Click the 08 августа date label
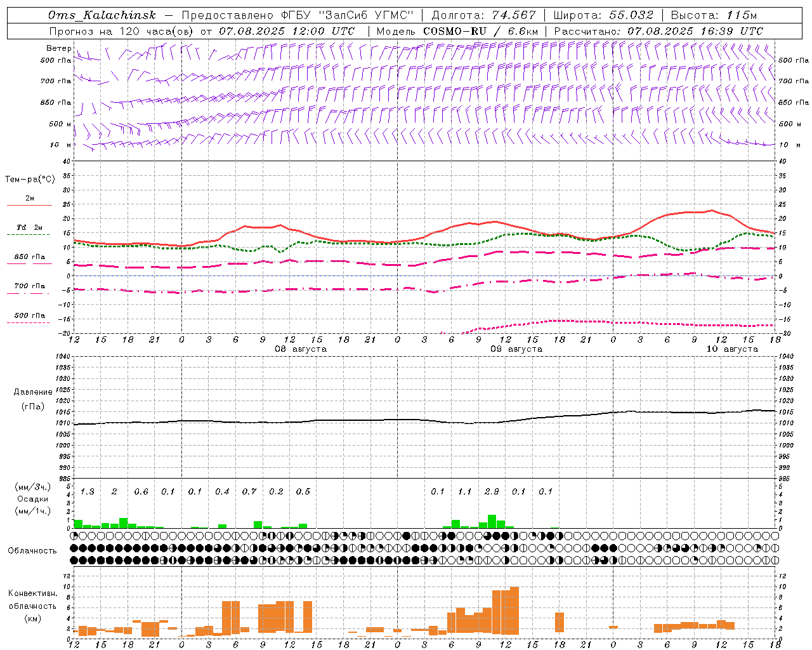812x650 pixels. (x=301, y=349)
